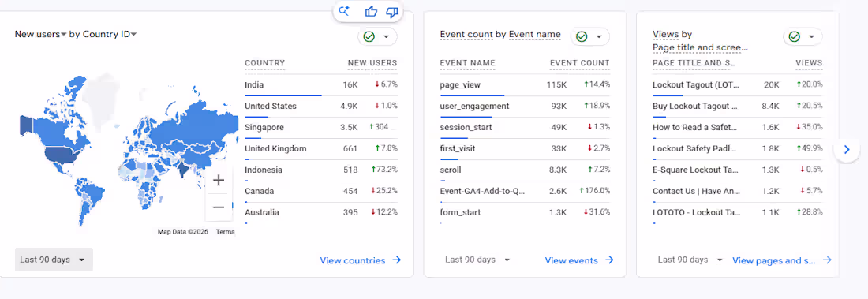Screen dimensions: 868x299
Task: Zoom in on the world map
Action: click(219, 180)
